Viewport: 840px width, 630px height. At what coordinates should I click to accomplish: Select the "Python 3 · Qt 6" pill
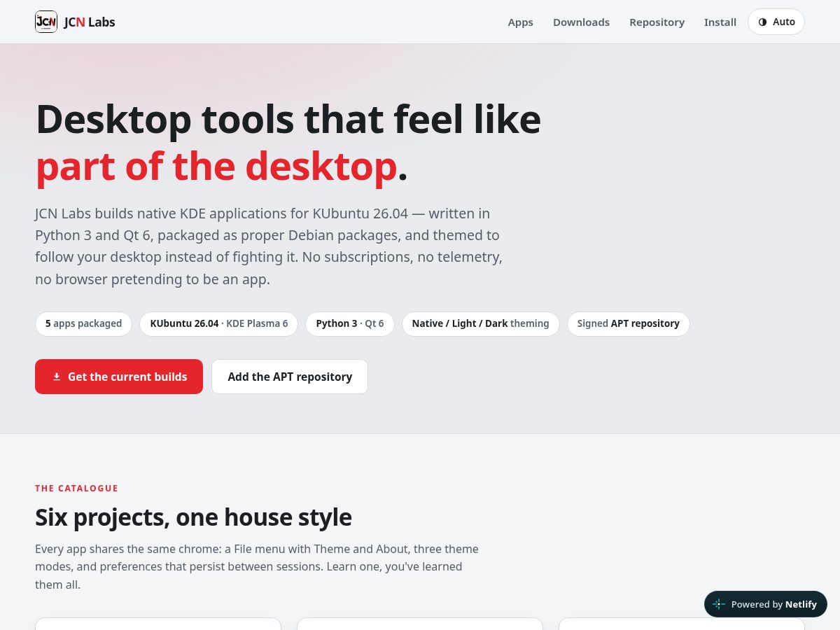350,323
